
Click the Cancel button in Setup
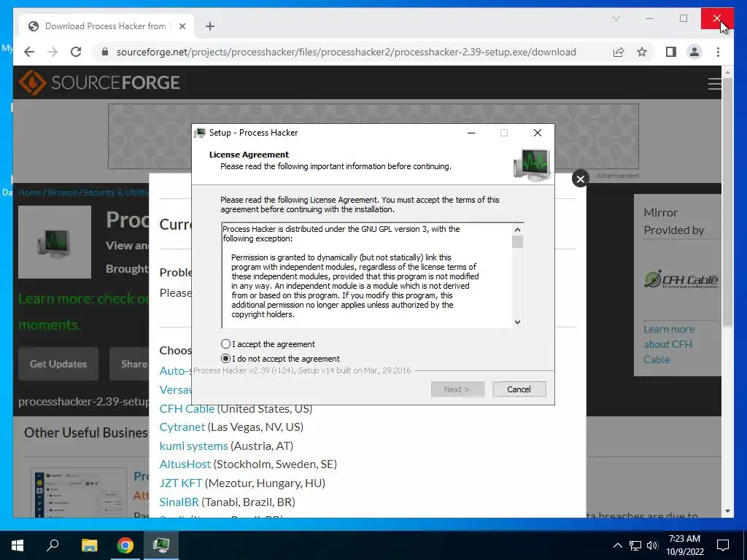click(x=519, y=389)
